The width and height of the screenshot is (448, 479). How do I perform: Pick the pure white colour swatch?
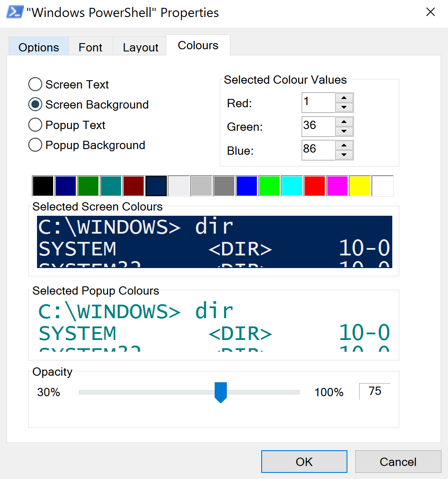pyautogui.click(x=382, y=186)
